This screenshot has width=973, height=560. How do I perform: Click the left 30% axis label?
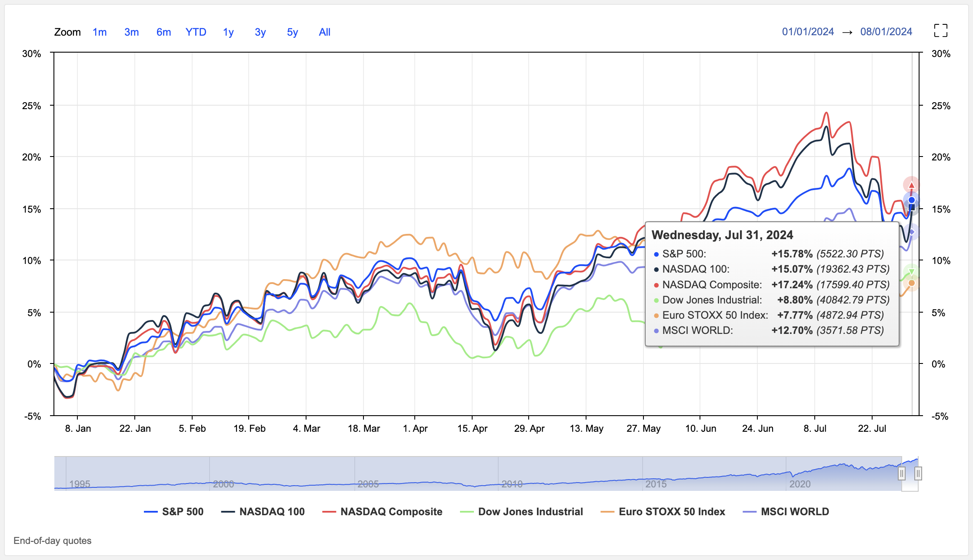(32, 54)
